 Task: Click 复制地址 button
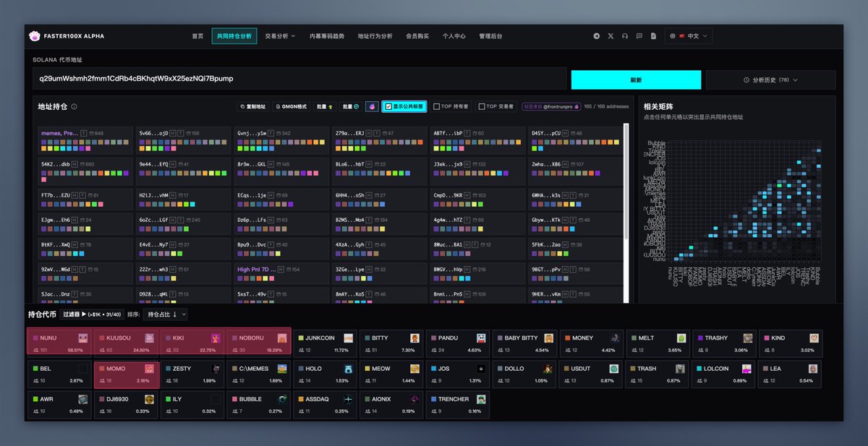[x=253, y=106]
